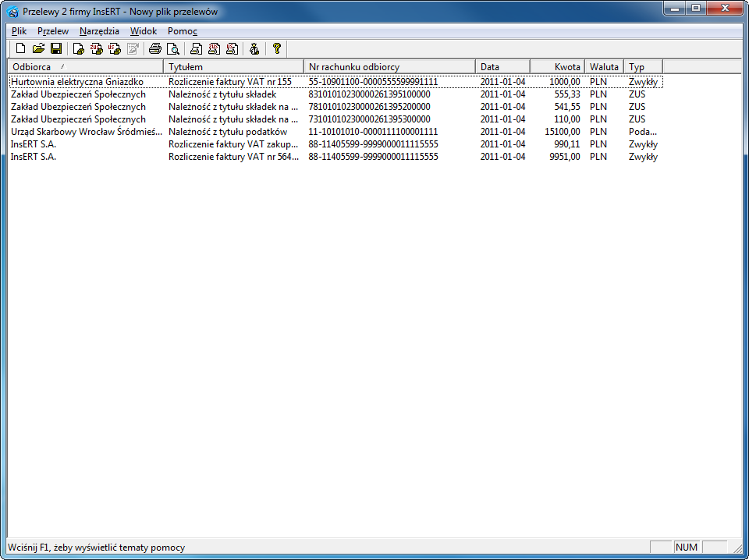Minimize the Przelewy window
Image resolution: width=749 pixels, height=560 pixels.
pos(675,8)
